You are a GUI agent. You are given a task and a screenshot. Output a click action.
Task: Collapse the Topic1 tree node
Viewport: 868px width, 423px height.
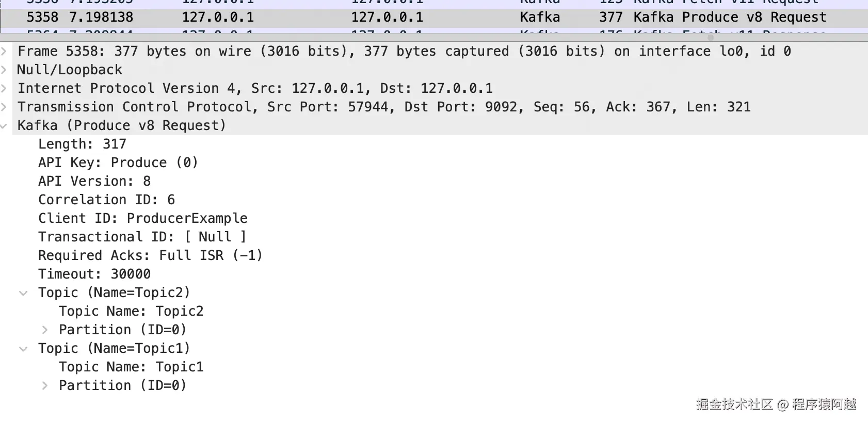click(x=23, y=349)
